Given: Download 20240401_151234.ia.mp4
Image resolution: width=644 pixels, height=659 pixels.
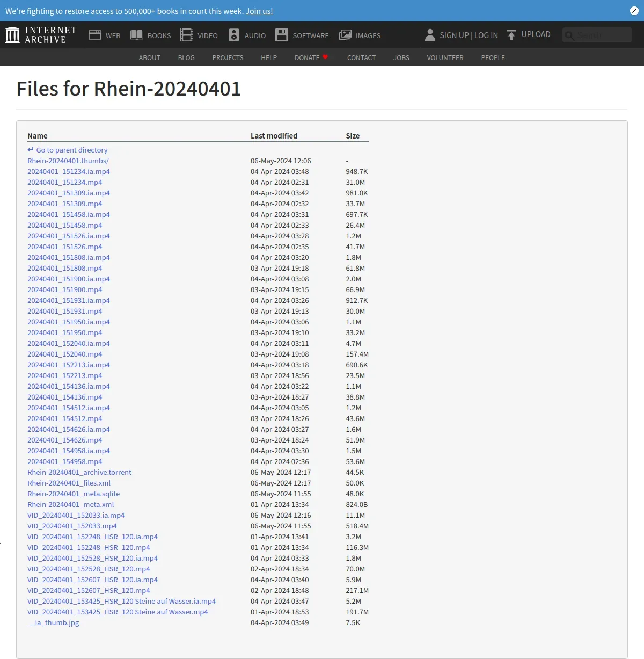Looking at the screenshot, I should click(69, 171).
